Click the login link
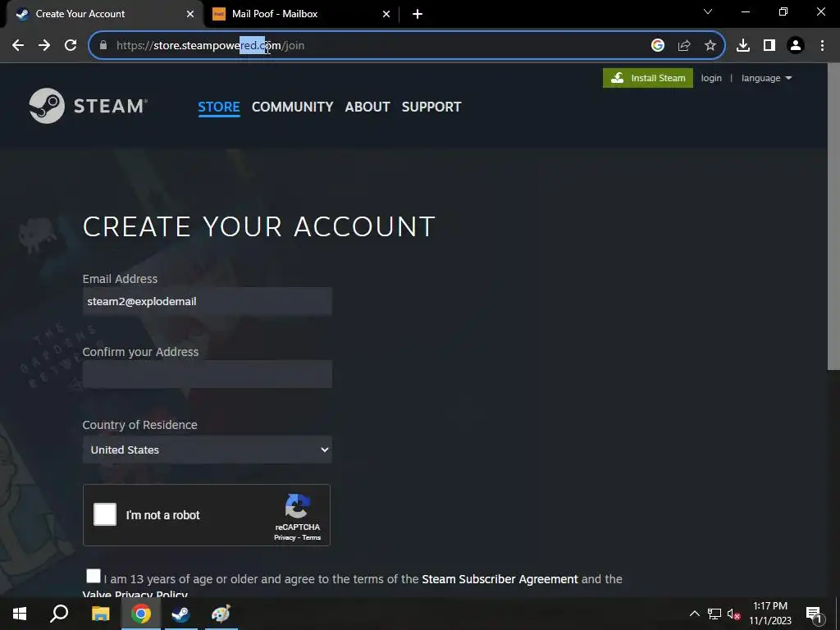 point(711,78)
